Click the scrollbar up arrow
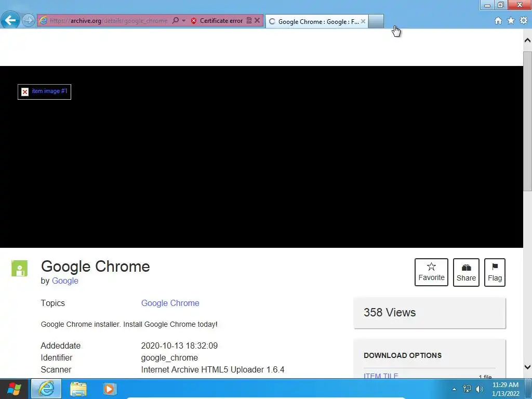532x399 pixels. (x=528, y=41)
